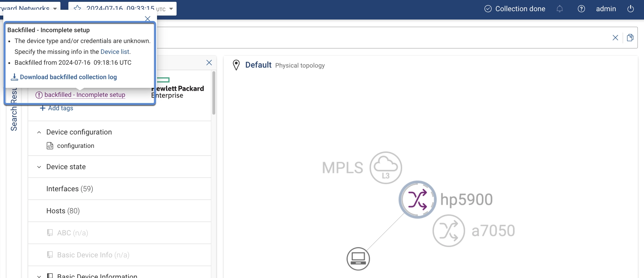This screenshot has height=278, width=644.
Task: Open Interfaces (59) list
Action: pos(69,189)
